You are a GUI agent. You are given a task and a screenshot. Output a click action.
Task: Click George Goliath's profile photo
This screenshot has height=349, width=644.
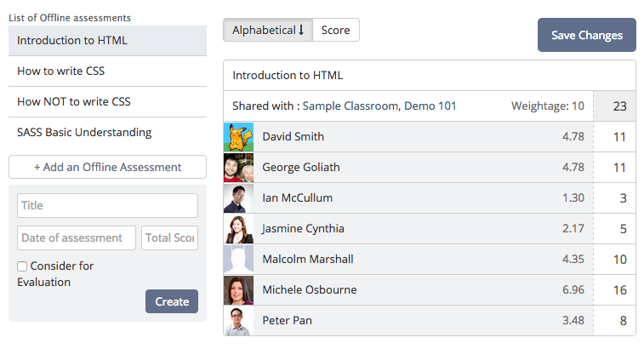tap(238, 168)
